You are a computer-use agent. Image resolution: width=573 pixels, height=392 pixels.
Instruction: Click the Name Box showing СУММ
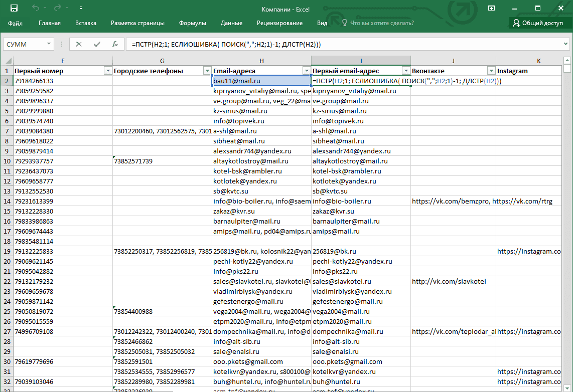coord(24,44)
